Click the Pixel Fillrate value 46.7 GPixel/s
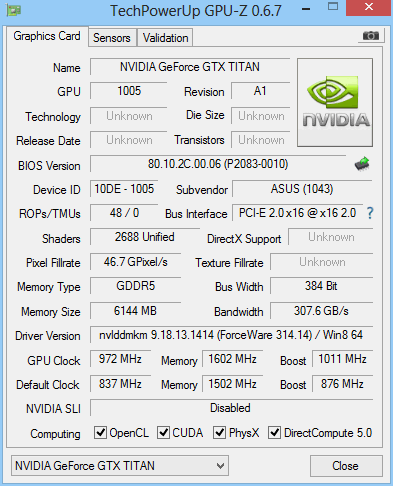 click(135, 262)
